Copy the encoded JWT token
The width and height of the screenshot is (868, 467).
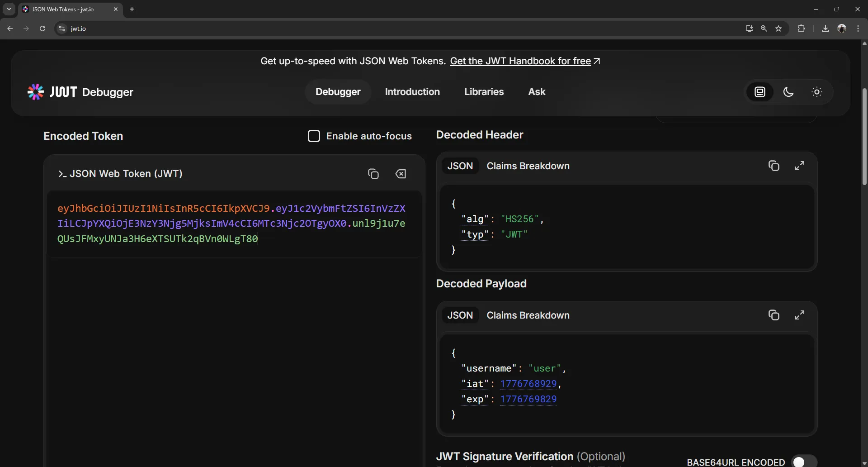373,174
